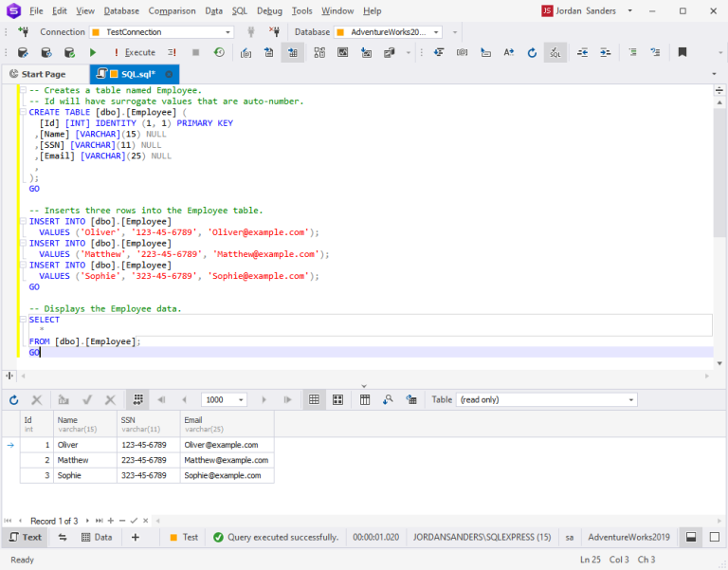Refresh the results grid data
This screenshot has height=570, width=728.
(14, 400)
